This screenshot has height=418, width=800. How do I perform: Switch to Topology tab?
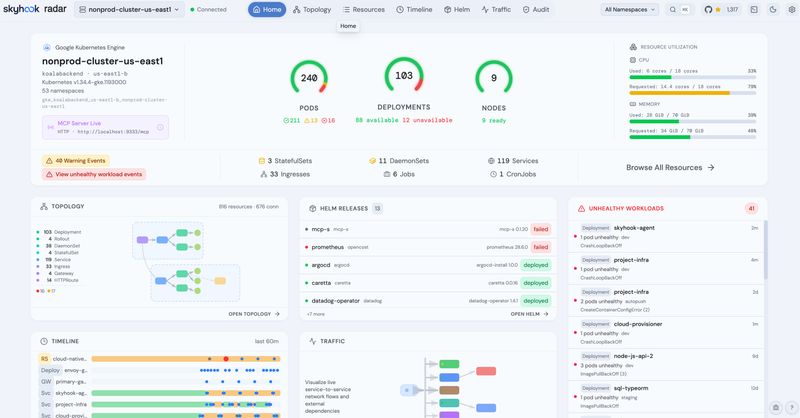click(x=312, y=9)
